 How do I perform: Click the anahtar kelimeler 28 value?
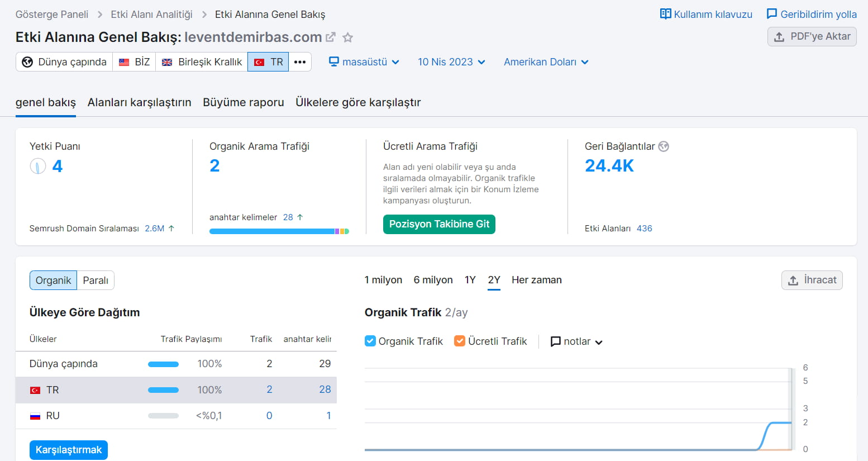coord(288,217)
